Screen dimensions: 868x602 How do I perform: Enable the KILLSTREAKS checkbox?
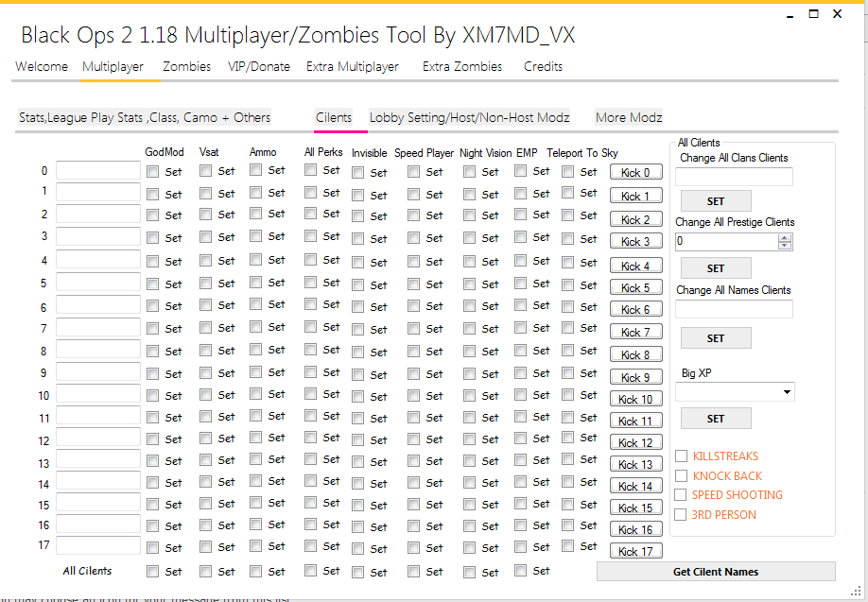click(x=682, y=456)
